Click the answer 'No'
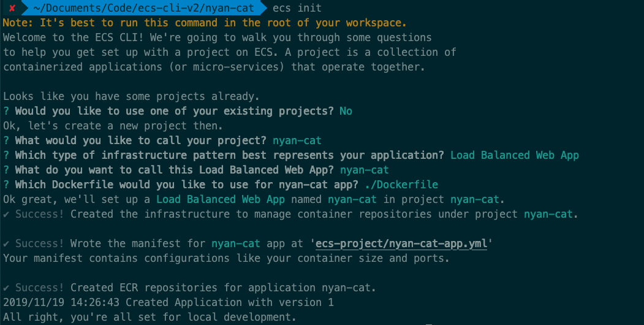Image resolution: width=644 pixels, height=325 pixels. (346, 111)
